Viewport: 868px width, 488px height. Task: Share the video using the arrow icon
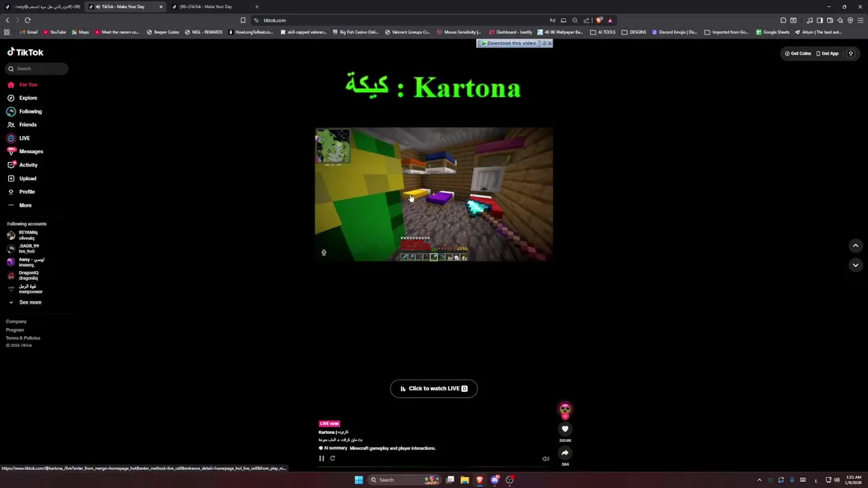coord(565,453)
